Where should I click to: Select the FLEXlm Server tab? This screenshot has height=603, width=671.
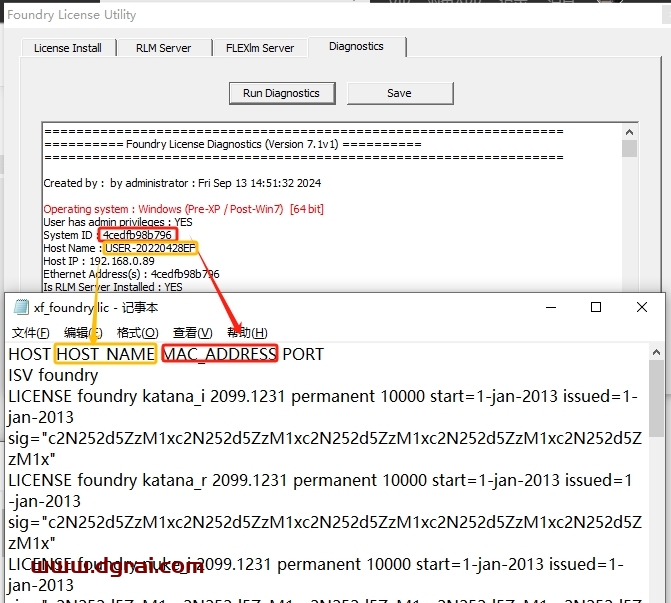click(260, 48)
